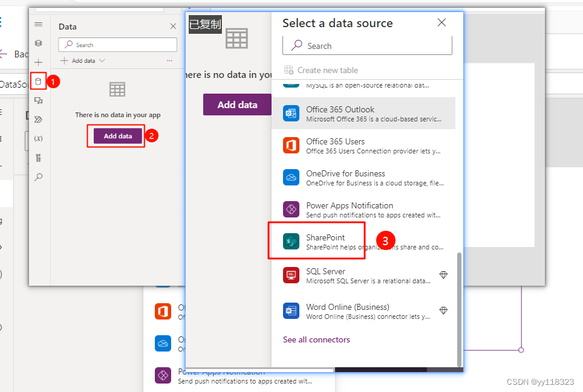Open See all connectors link

point(316,339)
